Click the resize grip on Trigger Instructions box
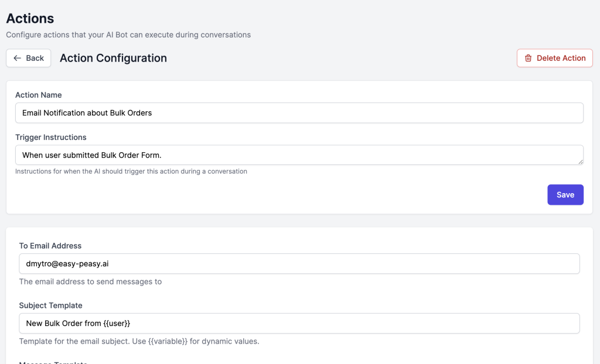Screen dimensions: 600x364 (580, 161)
